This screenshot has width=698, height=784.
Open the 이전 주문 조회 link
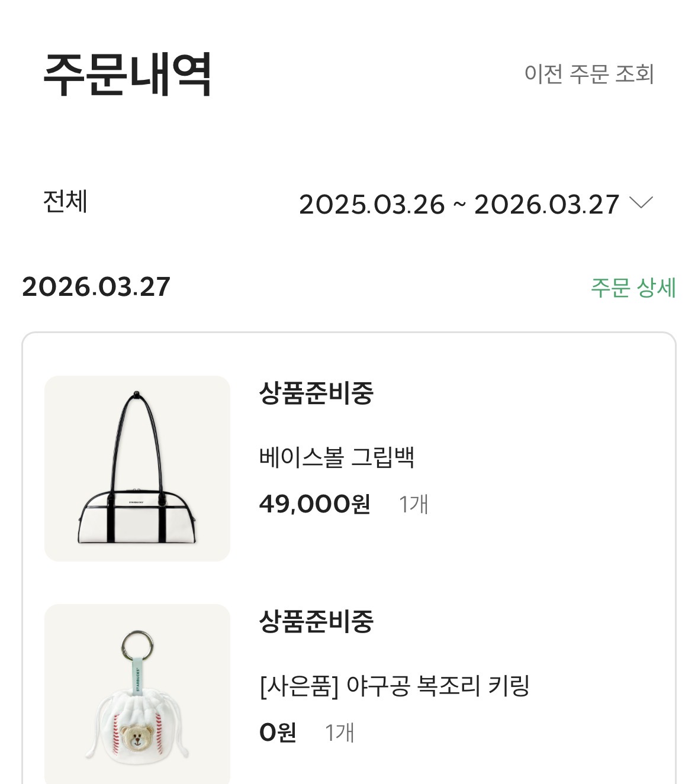[x=588, y=75]
